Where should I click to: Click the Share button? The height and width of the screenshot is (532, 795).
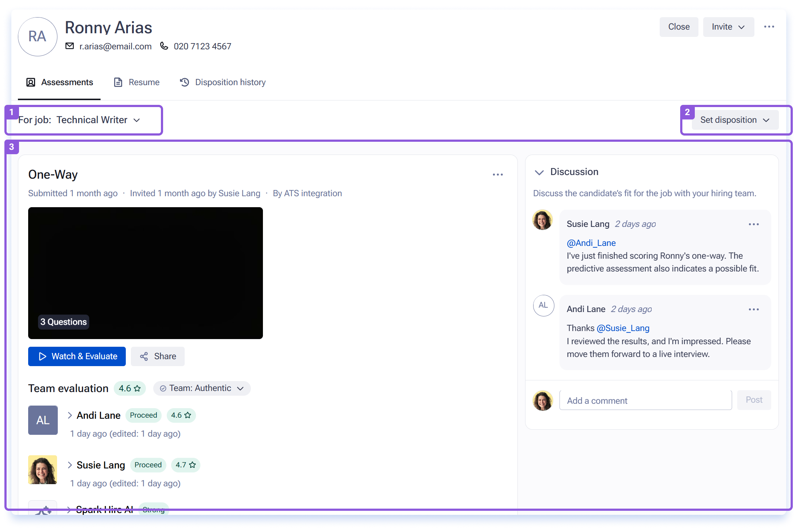158,356
